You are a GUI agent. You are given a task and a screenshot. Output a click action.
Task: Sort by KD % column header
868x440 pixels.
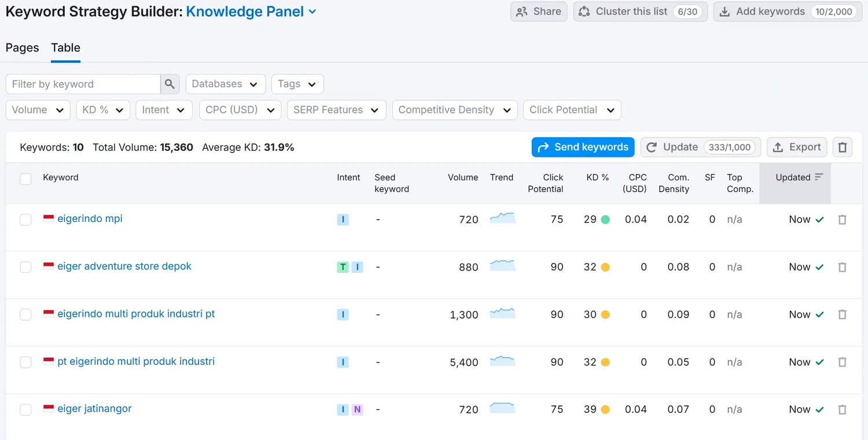(598, 178)
